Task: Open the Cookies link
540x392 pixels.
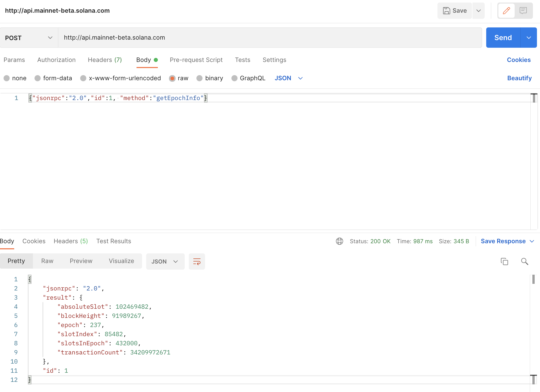Action: [519, 60]
